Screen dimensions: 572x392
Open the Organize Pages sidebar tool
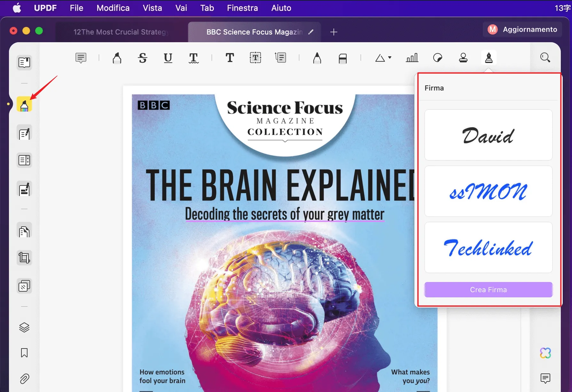click(24, 160)
